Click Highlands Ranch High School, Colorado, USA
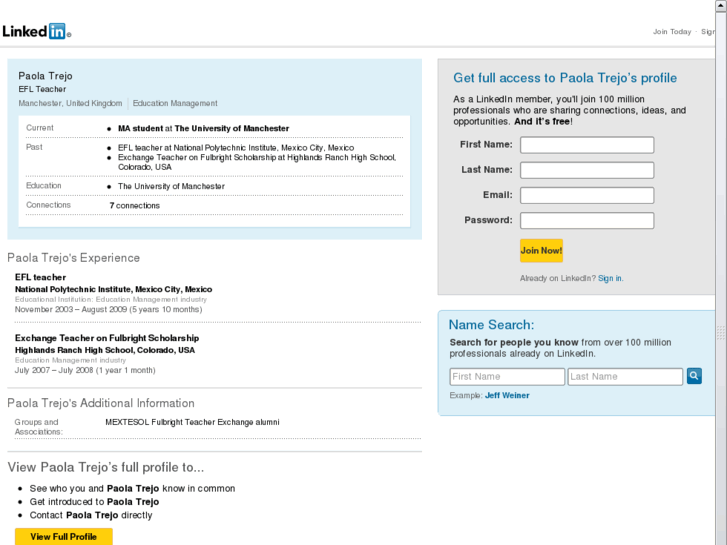Image resolution: width=727 pixels, height=545 pixels. (x=105, y=350)
